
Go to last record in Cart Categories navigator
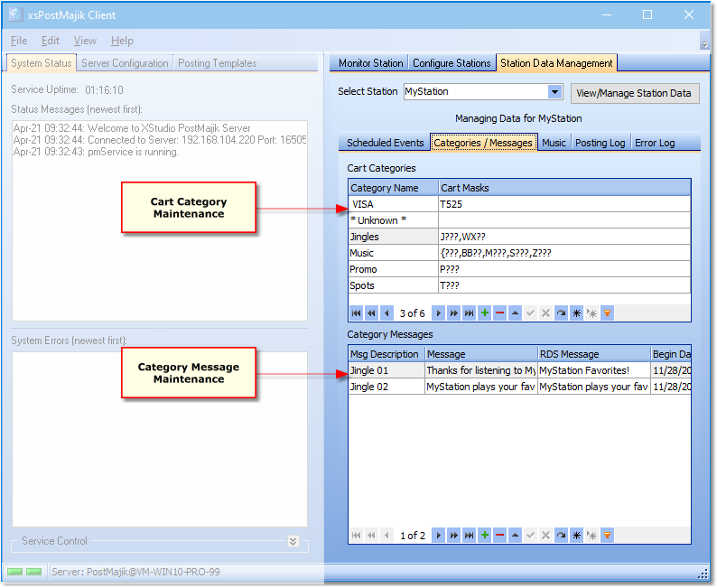point(469,313)
